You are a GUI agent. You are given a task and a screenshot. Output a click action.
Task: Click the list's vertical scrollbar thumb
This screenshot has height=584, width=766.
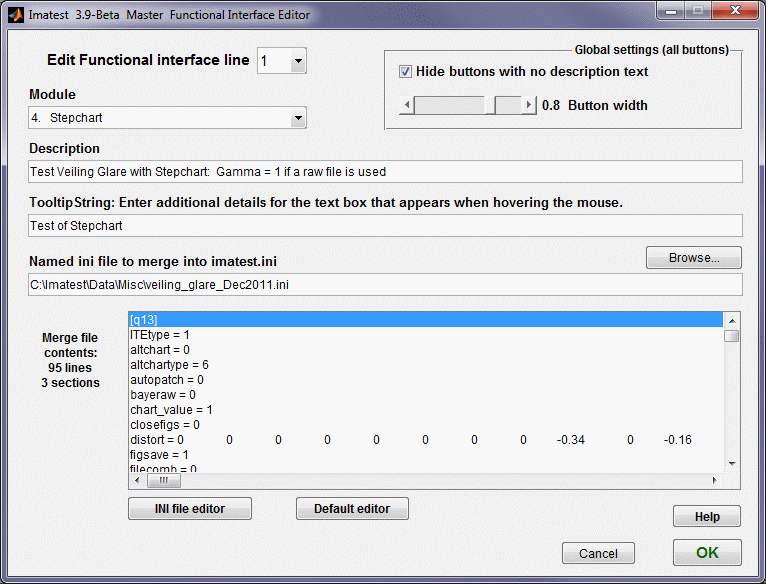point(731,336)
